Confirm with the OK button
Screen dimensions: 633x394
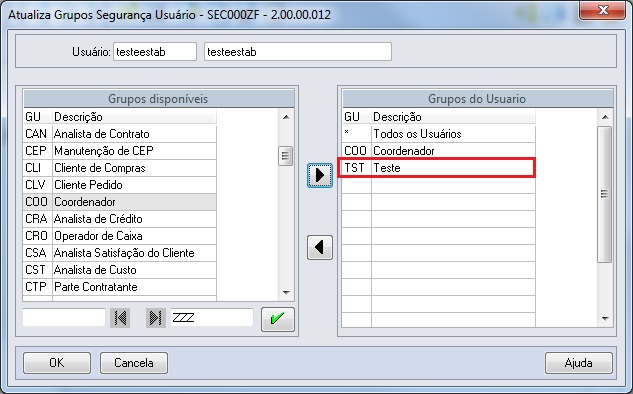click(x=57, y=363)
